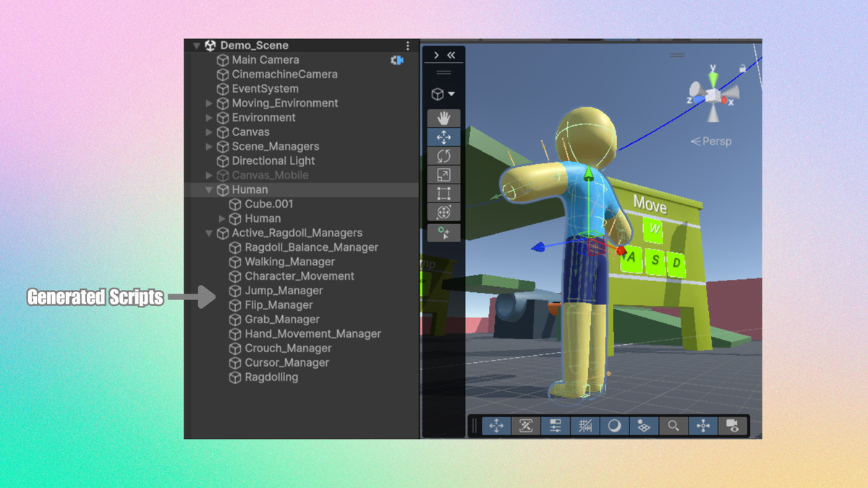Open the Demo_Scene three-dot menu

coord(408,46)
